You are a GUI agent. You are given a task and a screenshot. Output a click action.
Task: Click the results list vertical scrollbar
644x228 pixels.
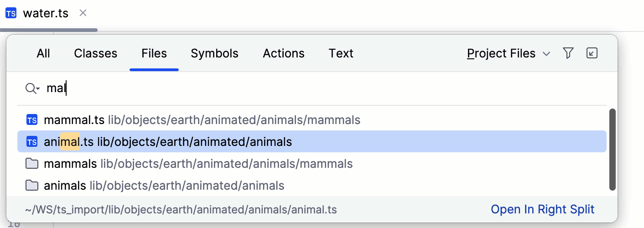point(613,149)
